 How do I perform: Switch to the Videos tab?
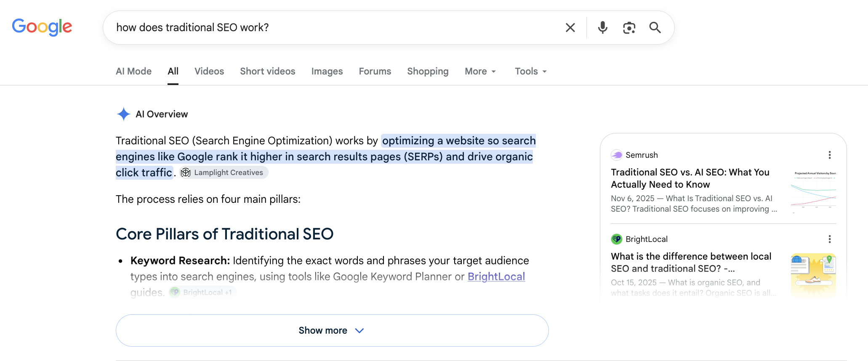[x=209, y=71]
